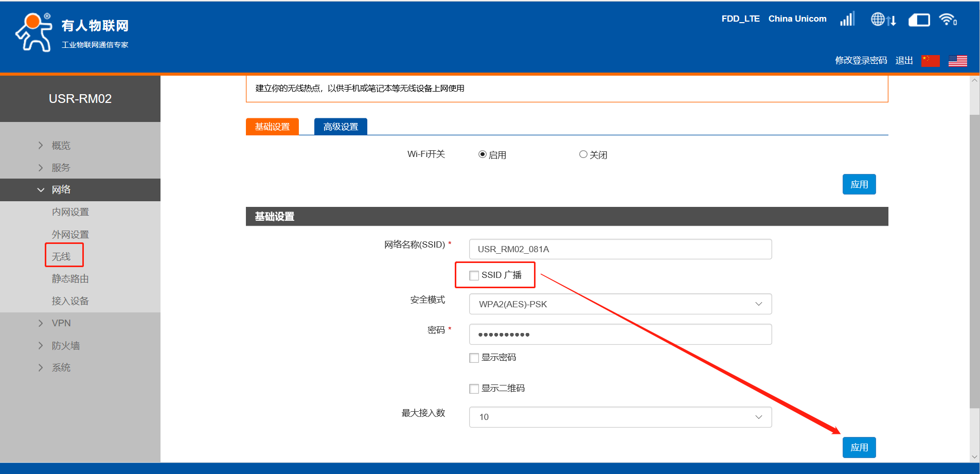Check the 显示密码 checkbox

[474, 358]
